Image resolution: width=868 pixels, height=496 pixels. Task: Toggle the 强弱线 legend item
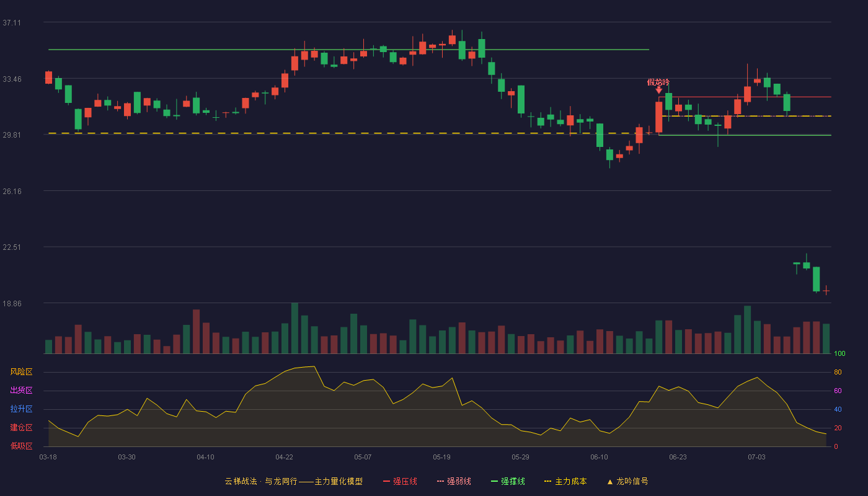pyautogui.click(x=454, y=481)
